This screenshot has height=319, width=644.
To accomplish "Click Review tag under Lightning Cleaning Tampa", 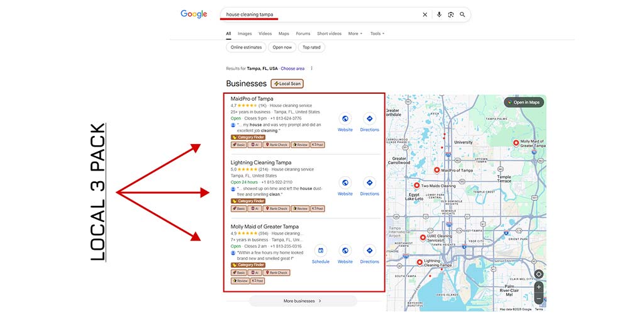I will (300, 209).
